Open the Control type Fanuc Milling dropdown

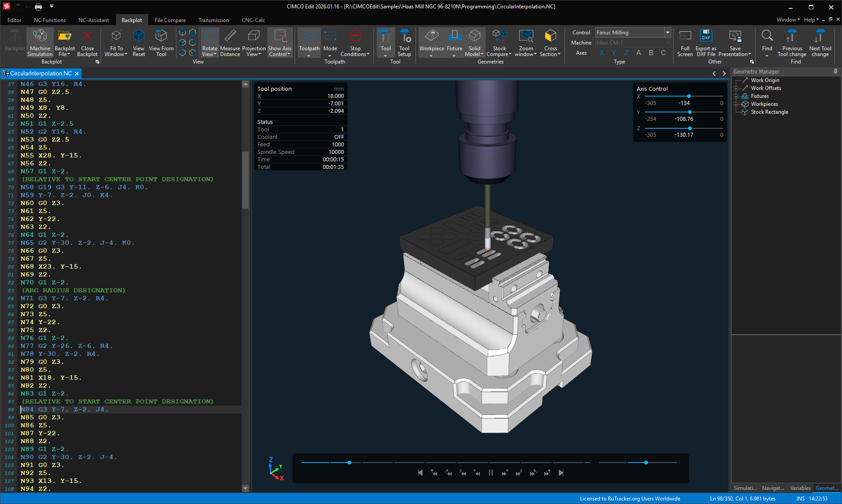[668, 33]
